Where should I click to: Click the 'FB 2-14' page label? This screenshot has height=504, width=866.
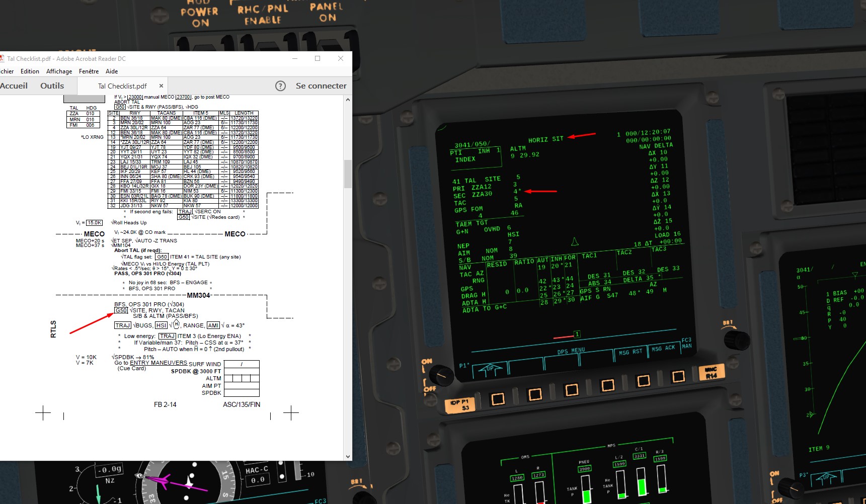[165, 404]
